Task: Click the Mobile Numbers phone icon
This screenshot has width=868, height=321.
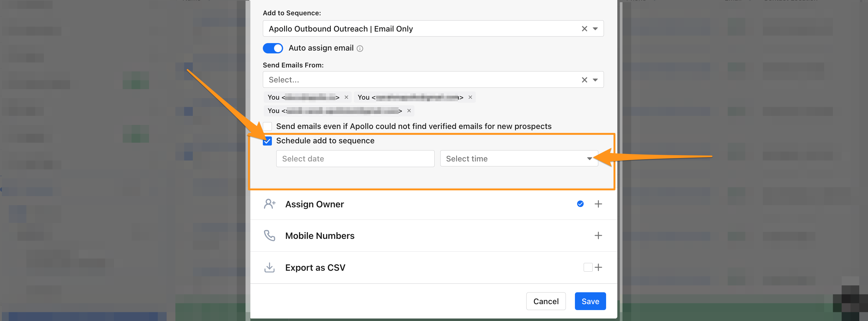Action: pyautogui.click(x=270, y=236)
